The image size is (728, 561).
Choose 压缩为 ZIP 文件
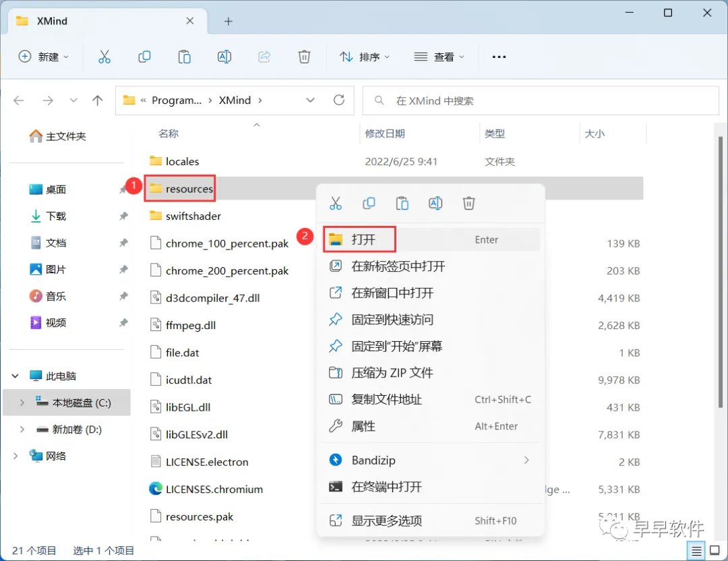[431, 373]
